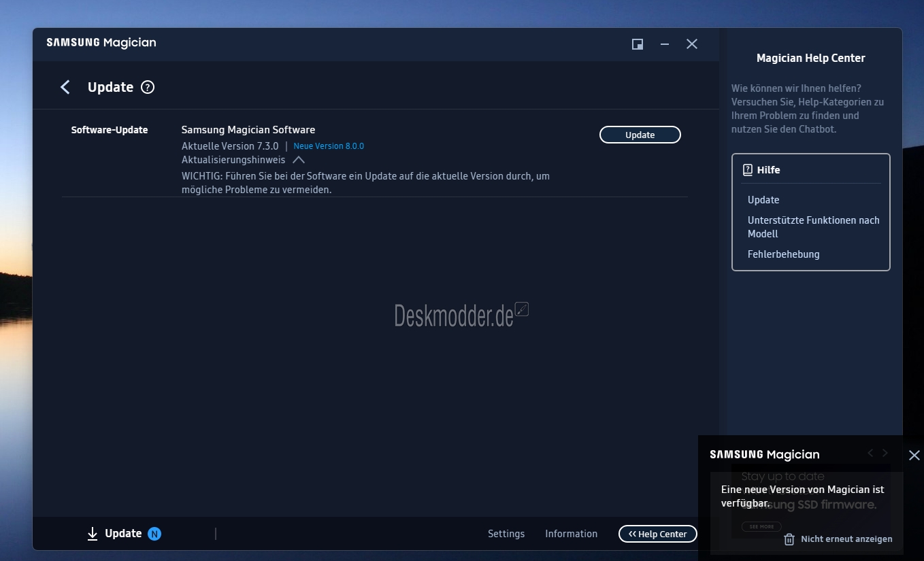Click the download arrow icon beside Update
Viewport: 924px width, 561px height.
click(x=93, y=534)
